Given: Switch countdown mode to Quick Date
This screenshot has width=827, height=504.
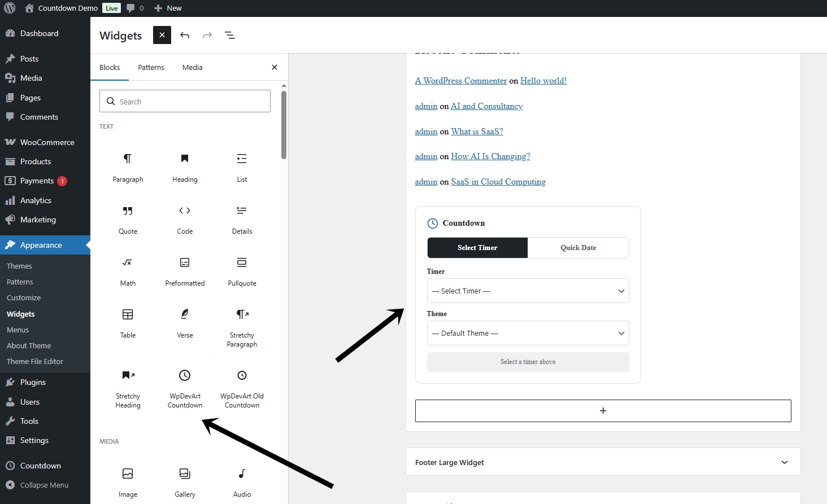Looking at the screenshot, I should pos(578,248).
